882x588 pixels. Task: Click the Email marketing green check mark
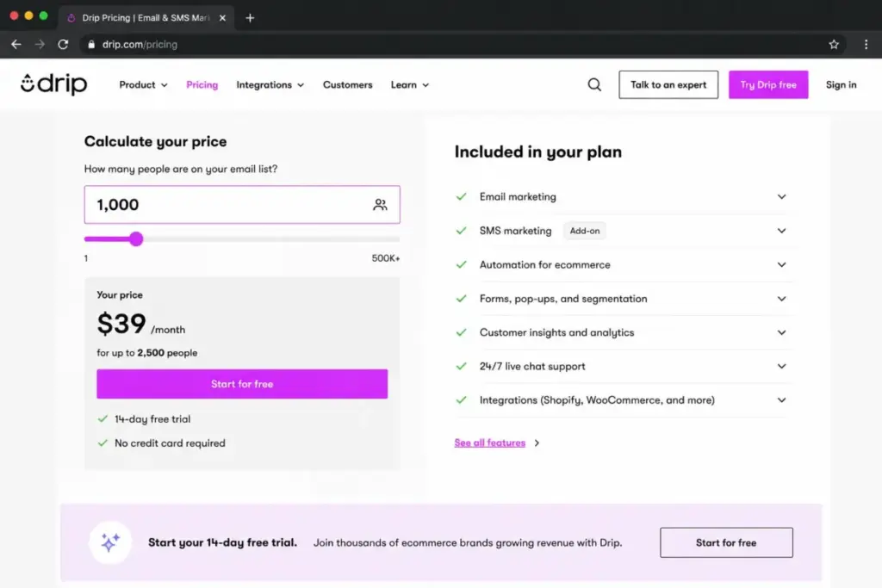point(462,197)
